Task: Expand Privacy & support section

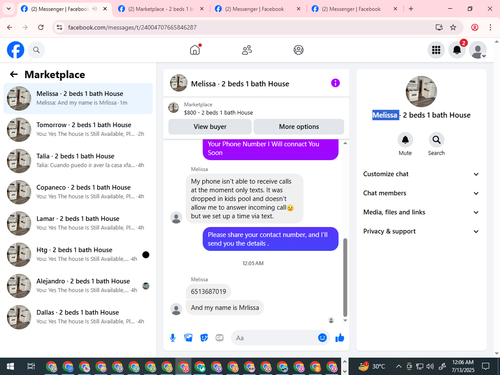Action: pyautogui.click(x=421, y=231)
